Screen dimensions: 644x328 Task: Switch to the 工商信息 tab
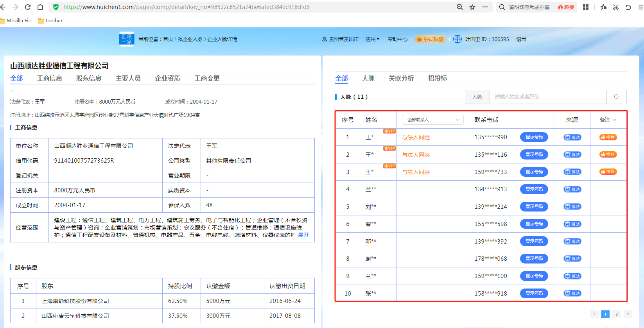pos(49,78)
